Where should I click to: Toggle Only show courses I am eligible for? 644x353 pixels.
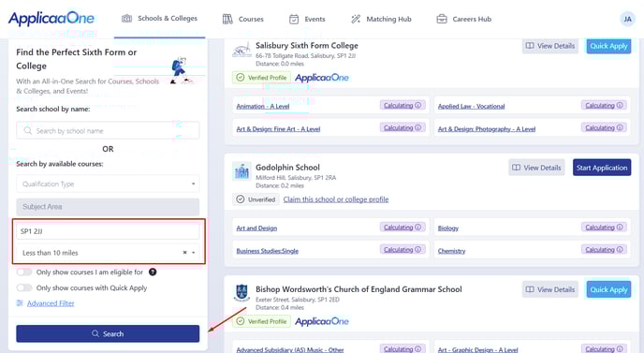tap(24, 272)
